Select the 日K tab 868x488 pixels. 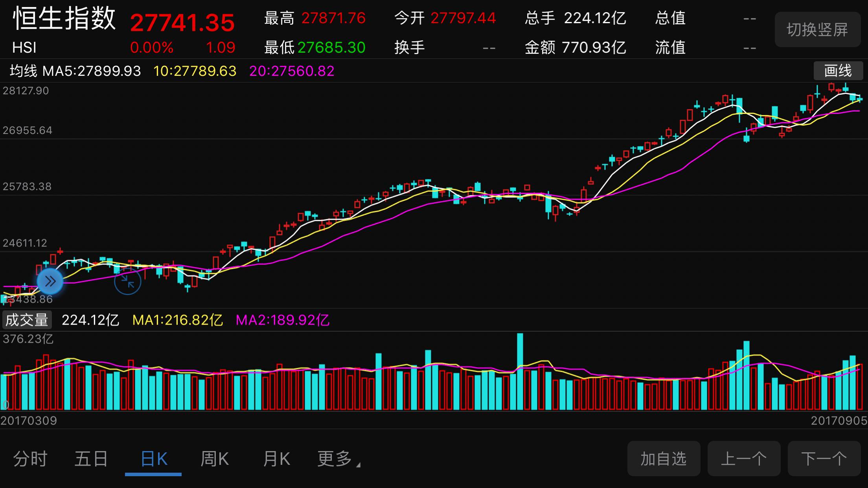[x=154, y=459]
